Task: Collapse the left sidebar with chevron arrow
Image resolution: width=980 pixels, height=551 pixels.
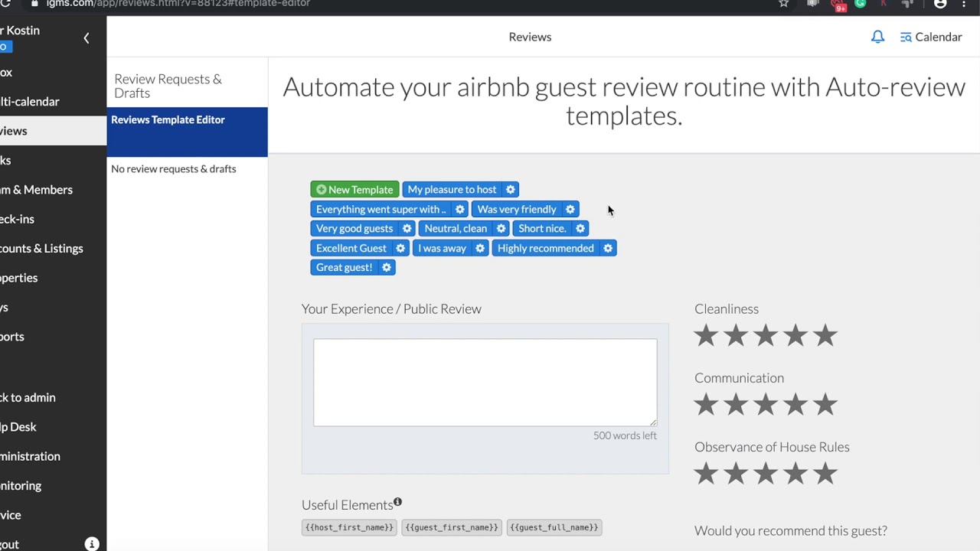Action: pyautogui.click(x=87, y=37)
